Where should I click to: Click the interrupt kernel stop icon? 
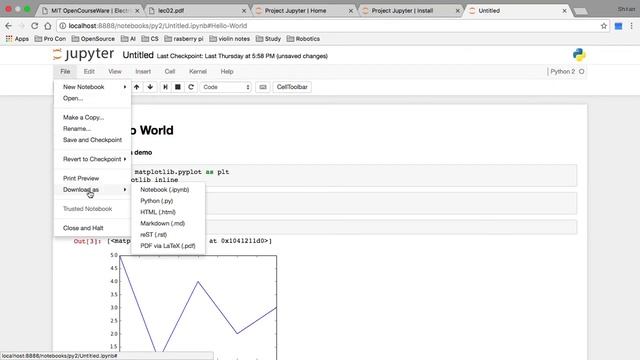click(178, 87)
